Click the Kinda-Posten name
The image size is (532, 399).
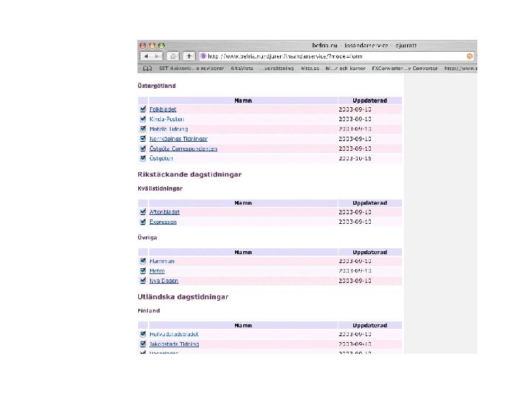point(167,119)
